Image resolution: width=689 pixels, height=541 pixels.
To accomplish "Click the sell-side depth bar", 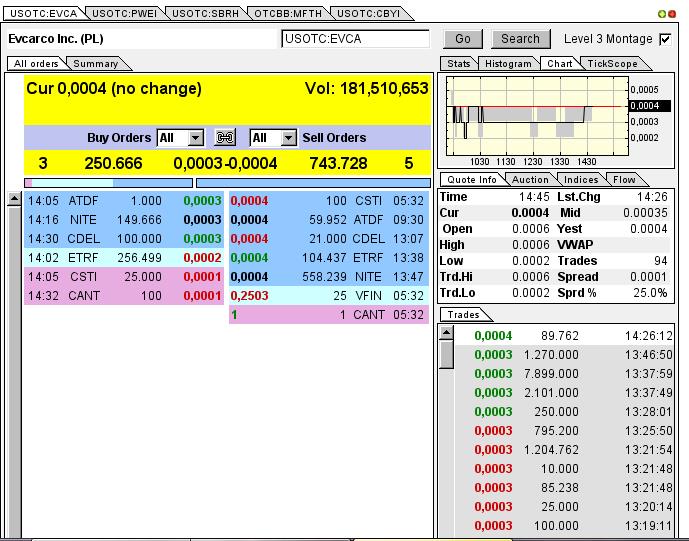I will point(313,183).
